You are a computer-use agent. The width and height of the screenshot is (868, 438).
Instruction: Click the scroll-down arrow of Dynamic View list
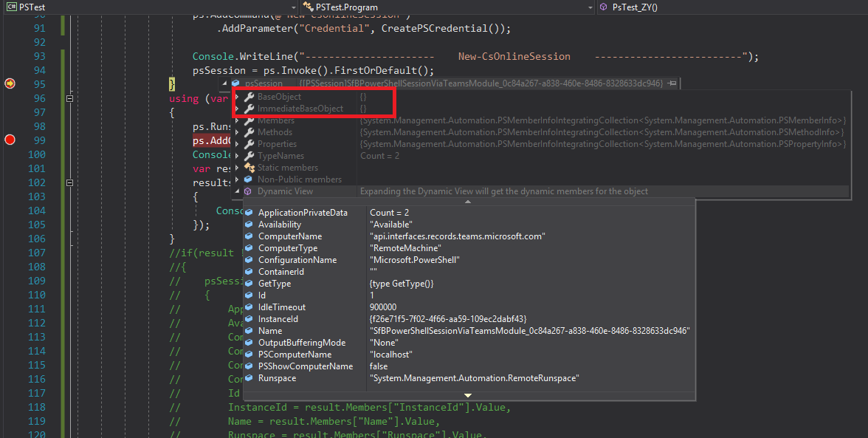468,395
